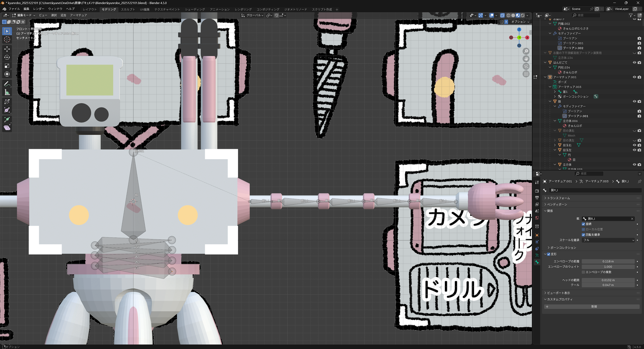Toggle camera view icon in viewport

click(x=526, y=66)
